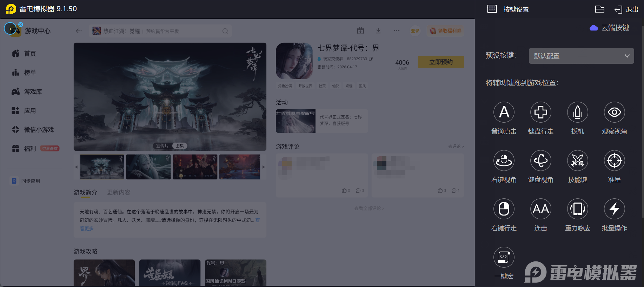The height and width of the screenshot is (287, 644).
Task: Open the calendar reservation icon
Action: (360, 31)
